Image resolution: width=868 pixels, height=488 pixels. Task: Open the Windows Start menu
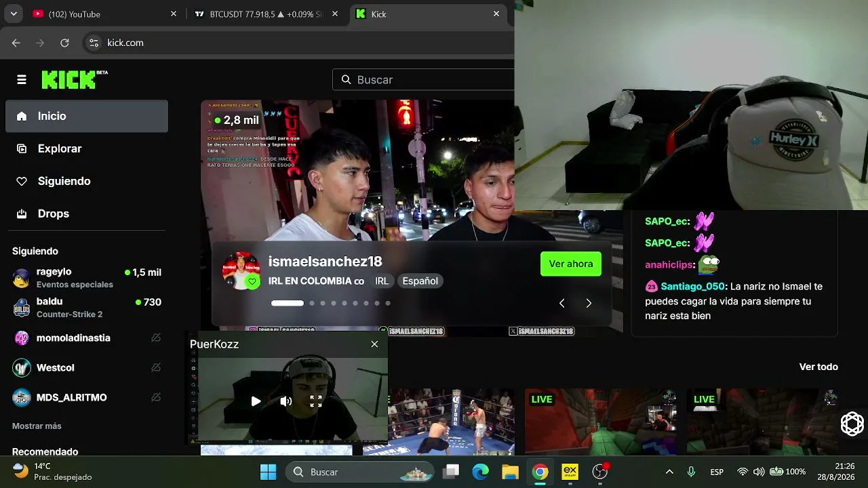(x=268, y=472)
